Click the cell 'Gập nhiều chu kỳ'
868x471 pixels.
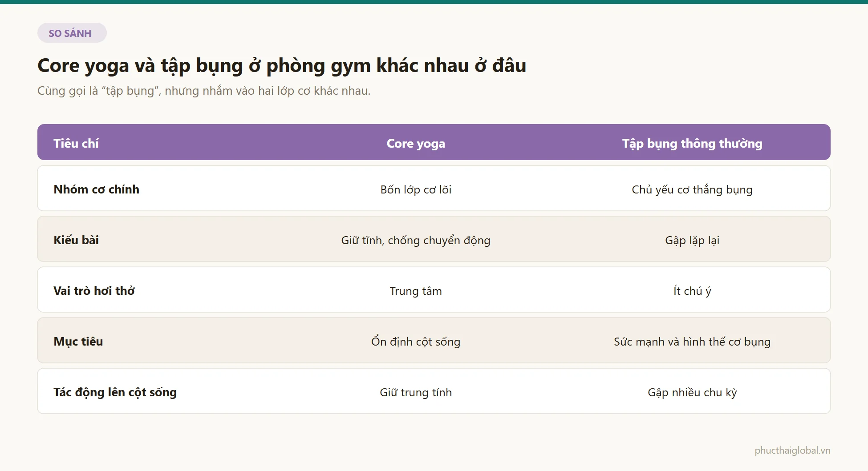(x=692, y=392)
